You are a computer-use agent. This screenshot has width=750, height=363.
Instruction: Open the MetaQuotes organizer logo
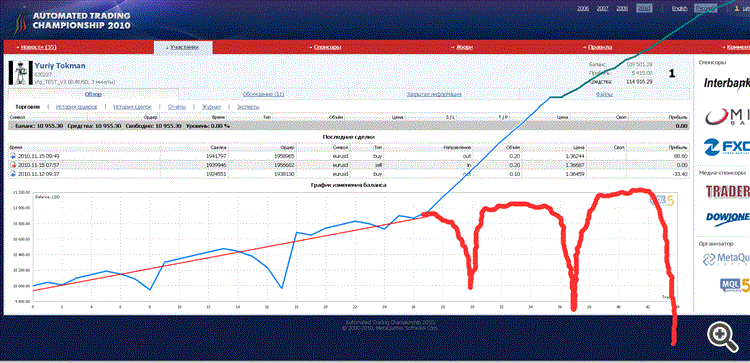pos(726,259)
